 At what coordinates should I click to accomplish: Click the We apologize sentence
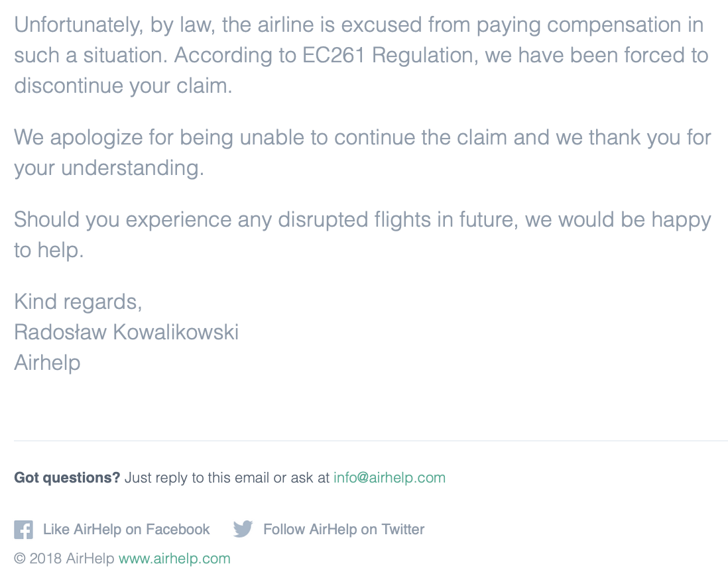click(362, 137)
